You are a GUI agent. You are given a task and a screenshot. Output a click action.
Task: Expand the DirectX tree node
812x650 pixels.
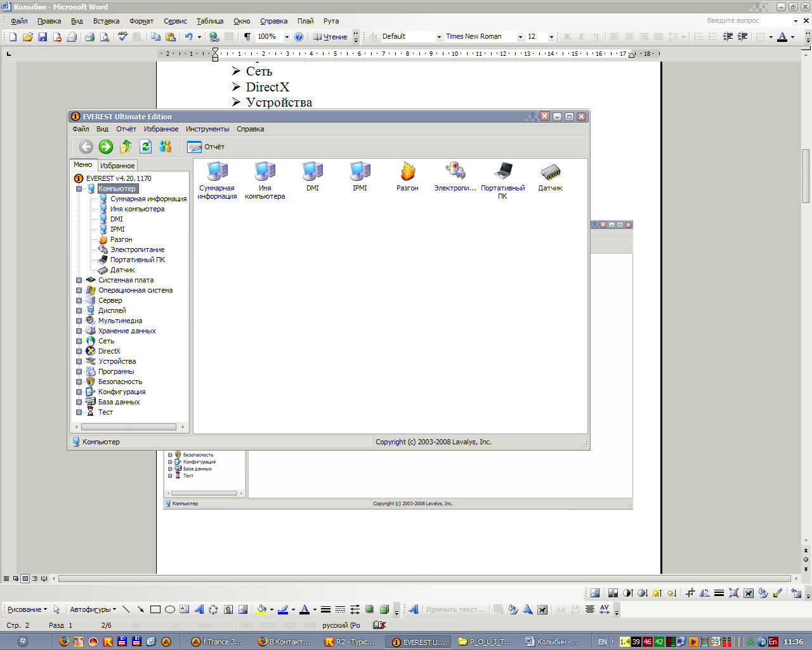click(x=79, y=351)
